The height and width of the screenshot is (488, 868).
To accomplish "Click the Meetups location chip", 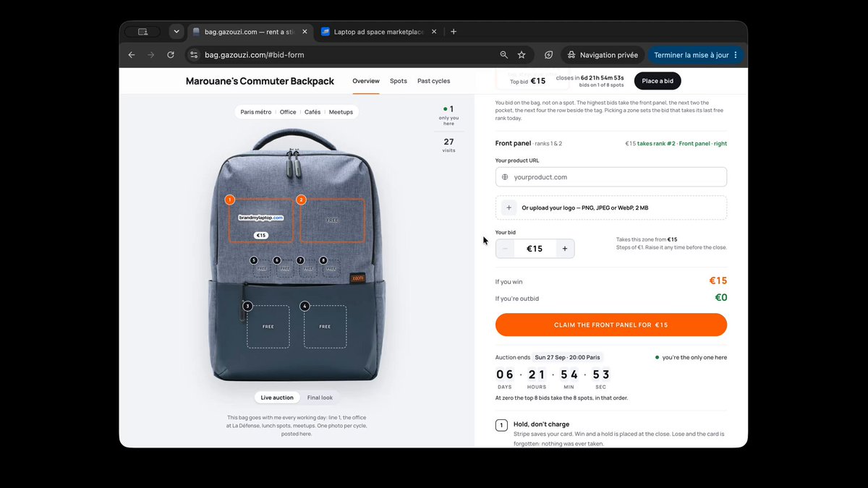I will [x=341, y=112].
